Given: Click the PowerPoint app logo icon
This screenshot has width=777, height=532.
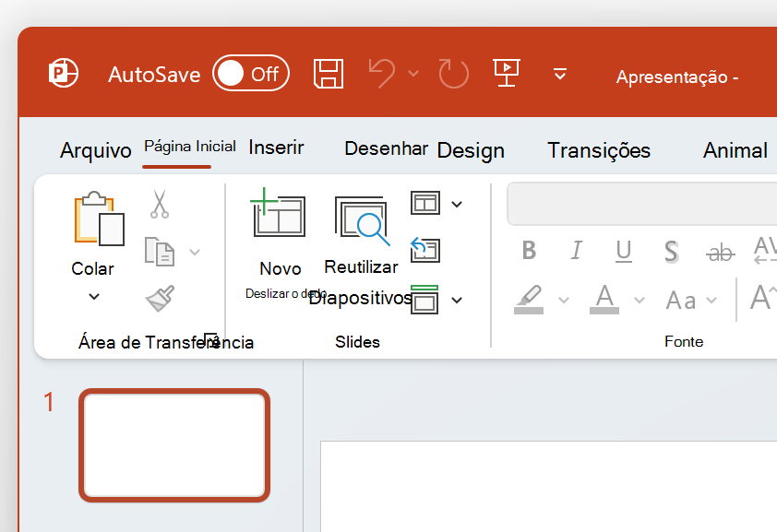Looking at the screenshot, I should pyautogui.click(x=63, y=73).
